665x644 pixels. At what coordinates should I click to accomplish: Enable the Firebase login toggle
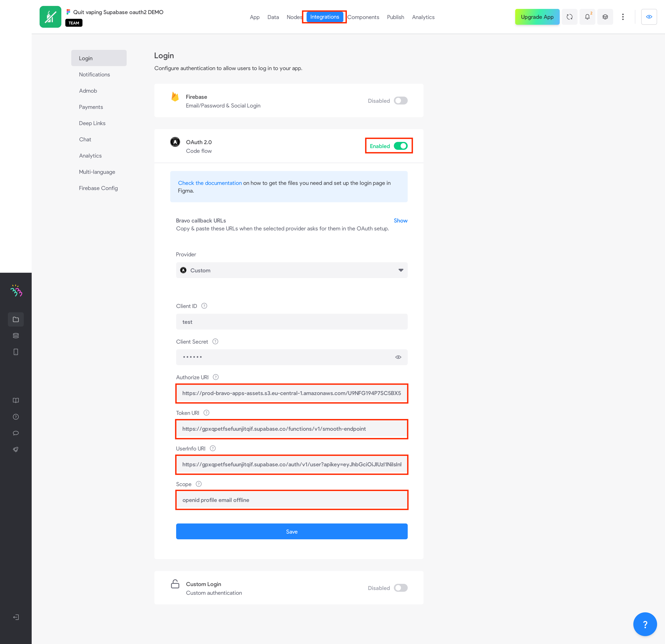(x=401, y=101)
